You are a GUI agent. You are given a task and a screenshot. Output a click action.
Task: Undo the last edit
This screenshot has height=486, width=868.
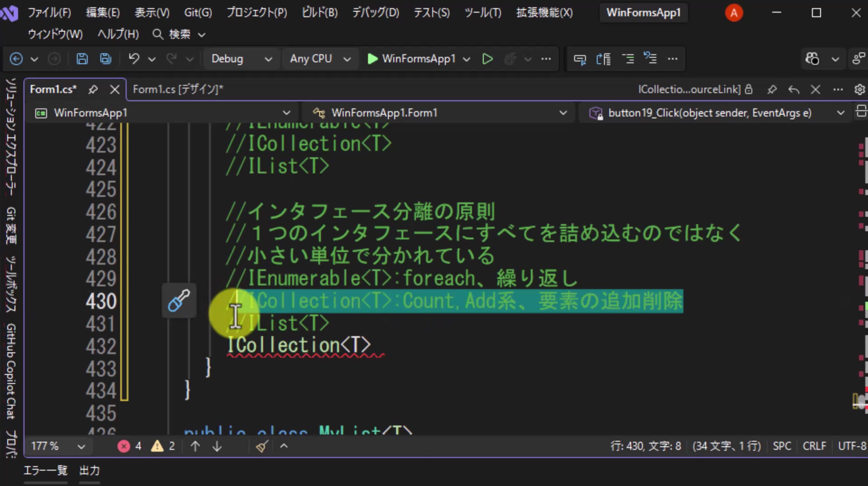pyautogui.click(x=134, y=59)
